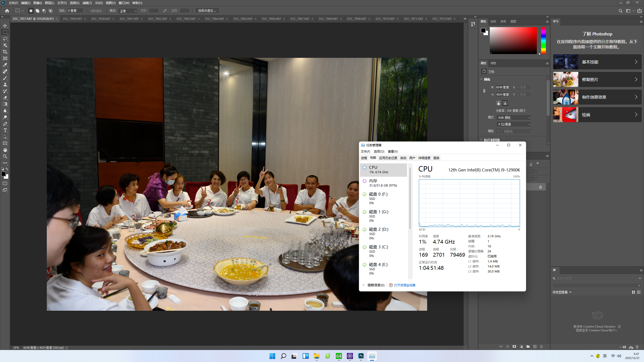Screen dimensions: 644x362
Task: Select the Zoom tool
Action: [5, 156]
